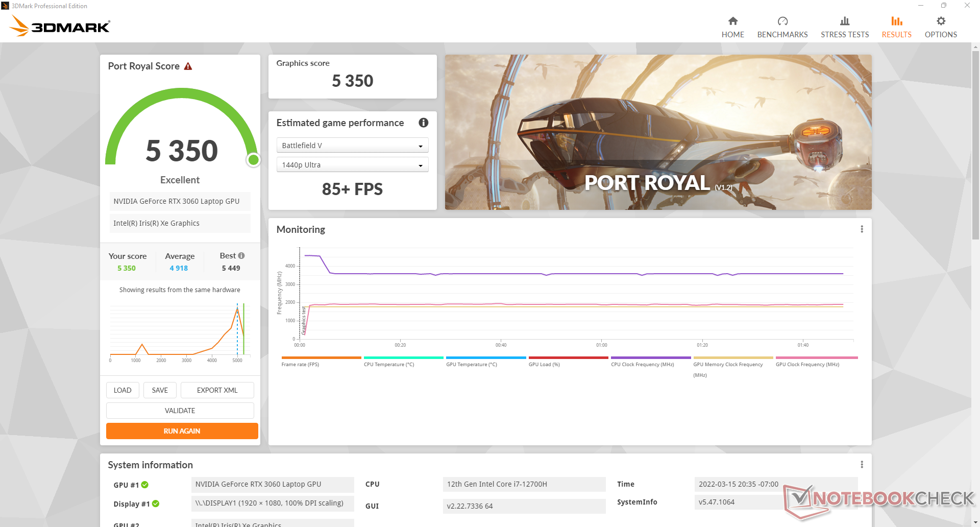Click the orange RUN AGAIN button

(x=182, y=431)
